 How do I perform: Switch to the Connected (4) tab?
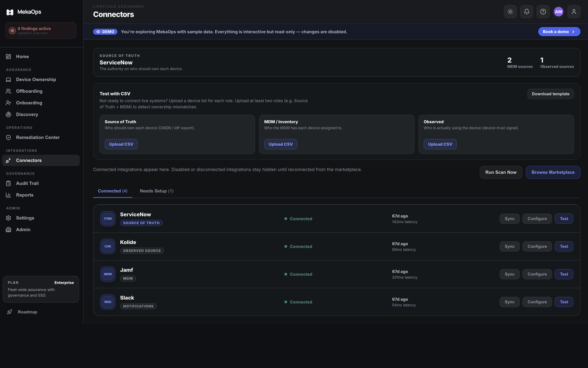coord(113,191)
